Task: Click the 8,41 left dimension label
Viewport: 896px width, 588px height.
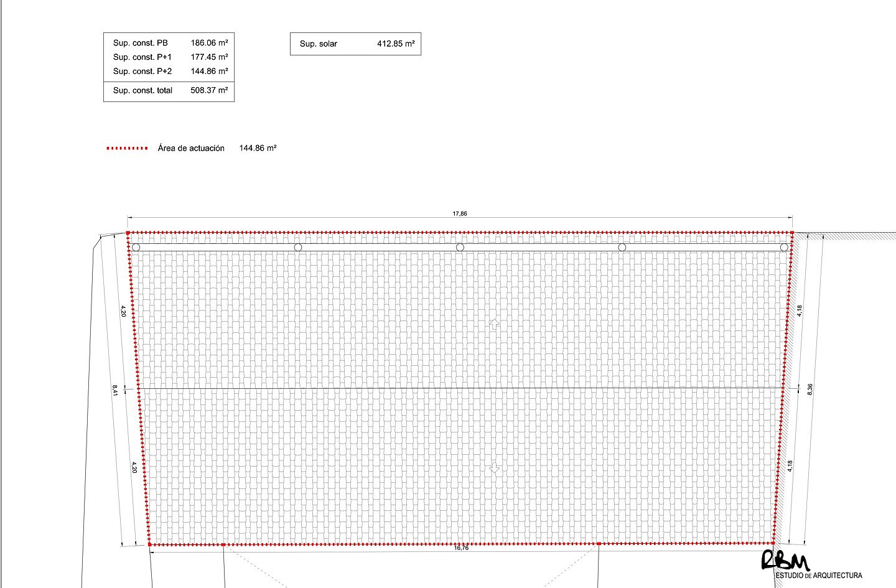Action: (115, 390)
